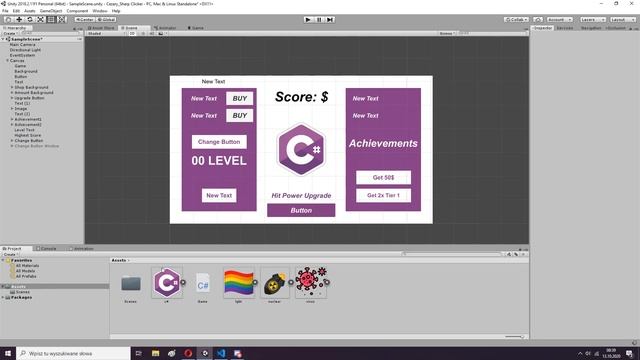Open the Edit menu

point(16,11)
